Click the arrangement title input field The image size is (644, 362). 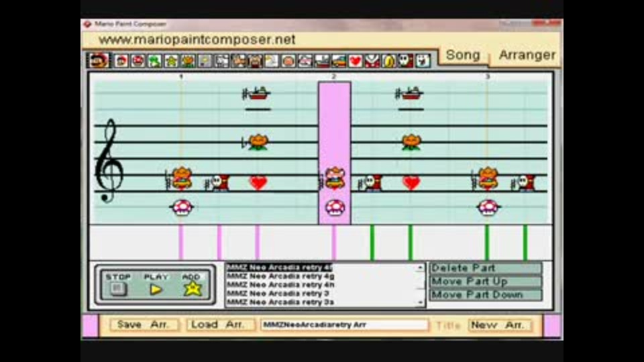pyautogui.click(x=344, y=324)
